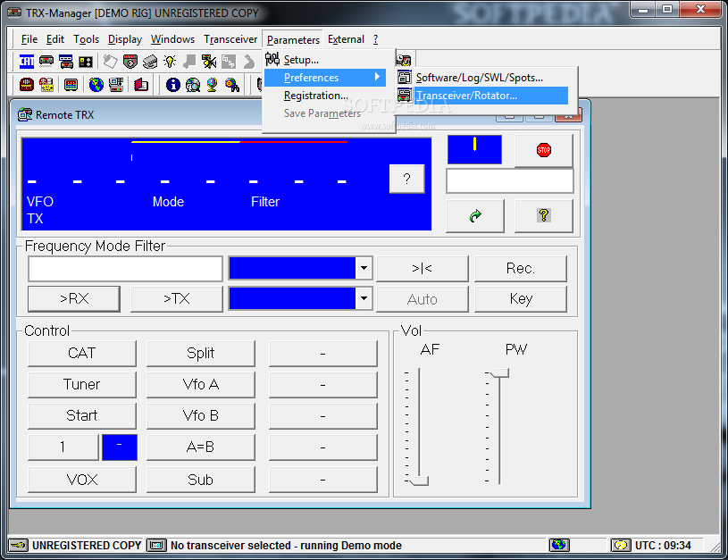Toggle the Tuner button
Screen dimensions: 728x560
click(82, 384)
